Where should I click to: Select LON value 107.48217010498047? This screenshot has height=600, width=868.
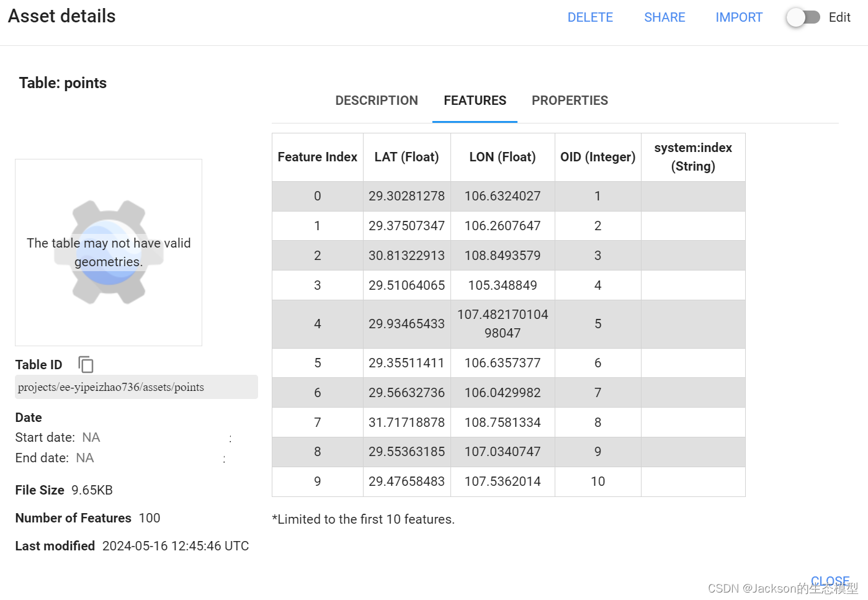click(x=503, y=324)
